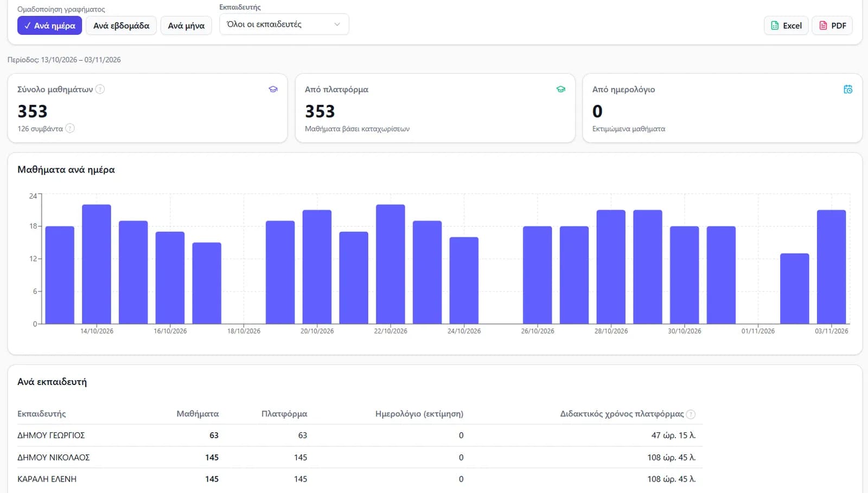This screenshot has height=493, width=868.
Task: Click the 63 lessons value for ΔΗΜΟΥ ΓΕΩΡΓΙΟΣ
Action: point(214,435)
